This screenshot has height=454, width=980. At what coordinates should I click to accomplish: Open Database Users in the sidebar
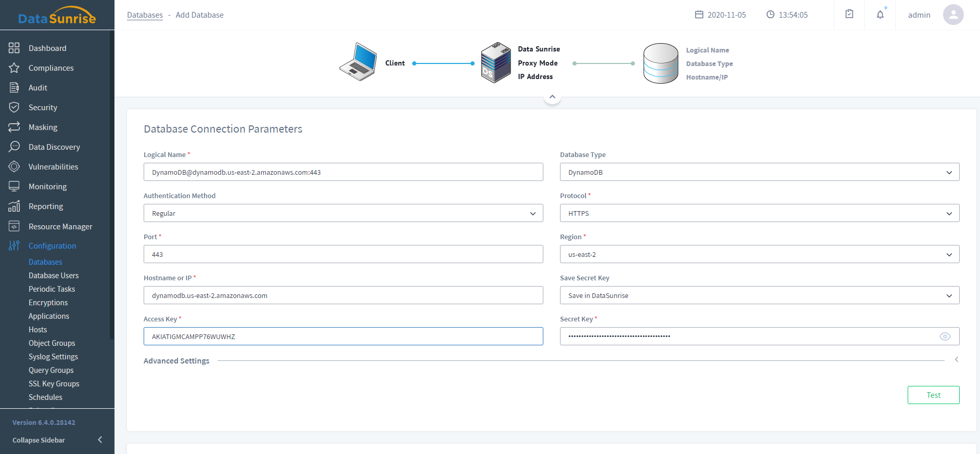point(54,276)
